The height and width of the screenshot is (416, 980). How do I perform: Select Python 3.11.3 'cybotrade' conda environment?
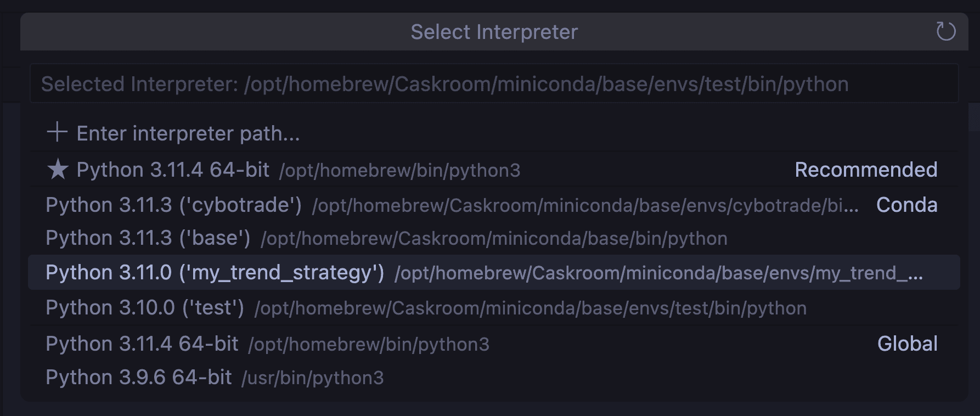(173, 205)
